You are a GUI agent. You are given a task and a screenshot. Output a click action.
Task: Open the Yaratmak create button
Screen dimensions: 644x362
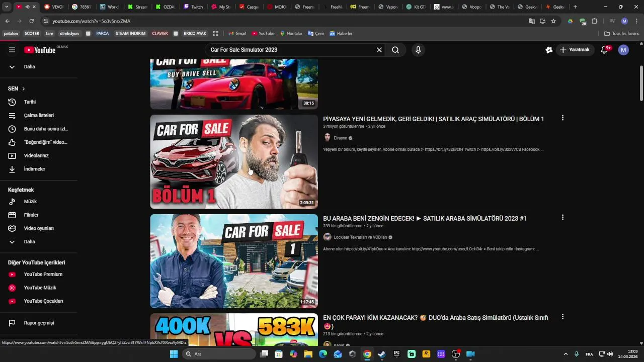[575, 50]
